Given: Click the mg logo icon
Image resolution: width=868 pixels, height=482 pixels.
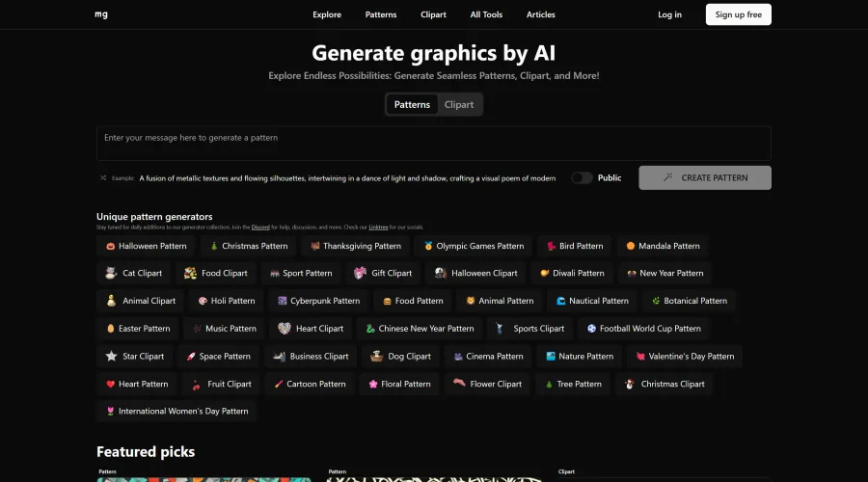Looking at the screenshot, I should tap(101, 14).
